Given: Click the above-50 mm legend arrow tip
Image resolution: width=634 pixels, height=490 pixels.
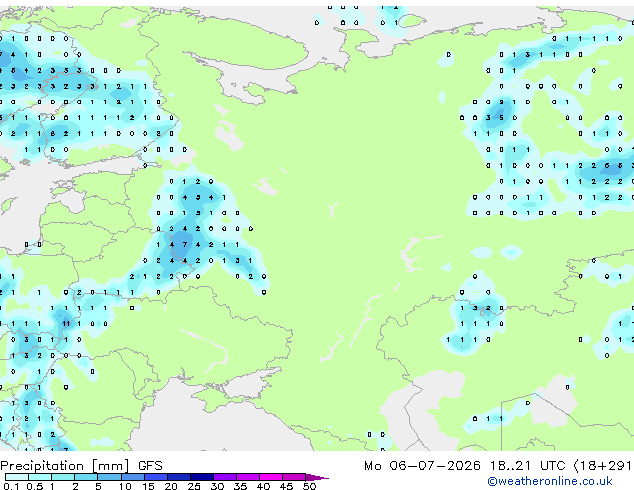Looking at the screenshot, I should (x=317, y=477).
